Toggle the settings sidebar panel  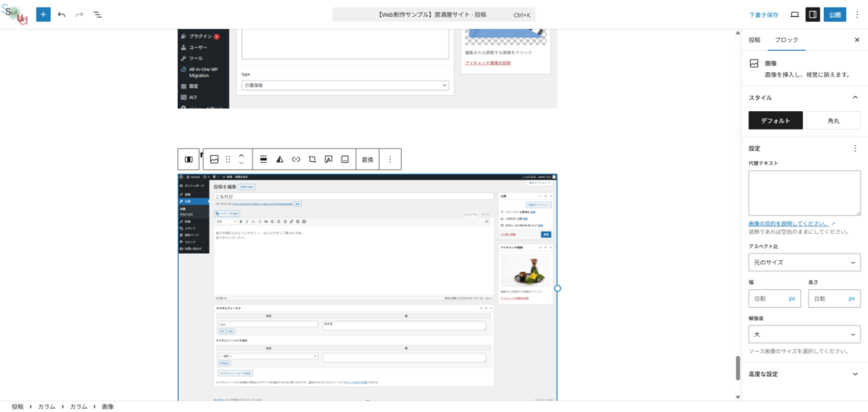coord(812,15)
